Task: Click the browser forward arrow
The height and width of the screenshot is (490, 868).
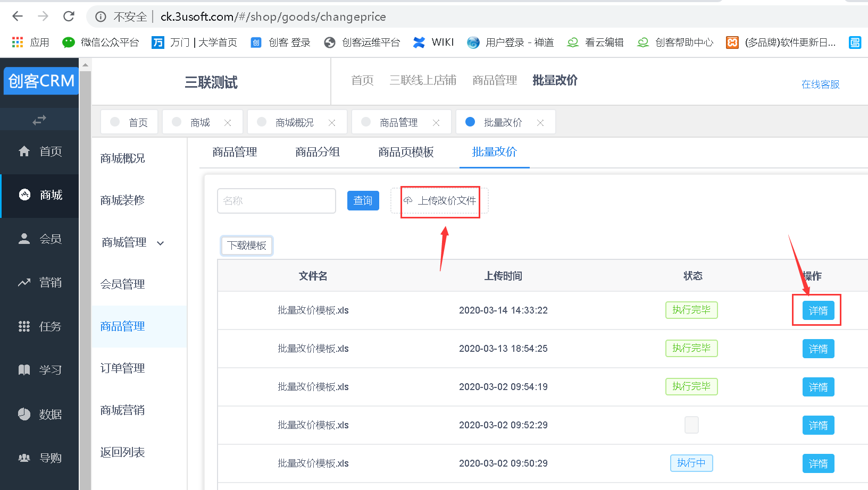Action: coord(43,16)
